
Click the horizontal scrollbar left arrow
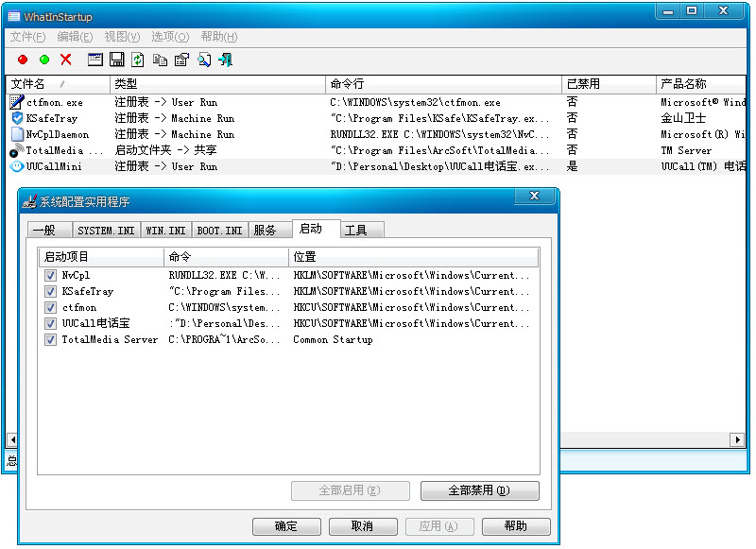pos(12,439)
